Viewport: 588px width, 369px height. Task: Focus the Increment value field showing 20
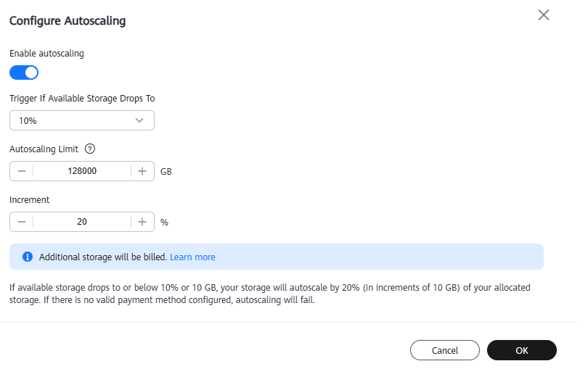tap(82, 222)
